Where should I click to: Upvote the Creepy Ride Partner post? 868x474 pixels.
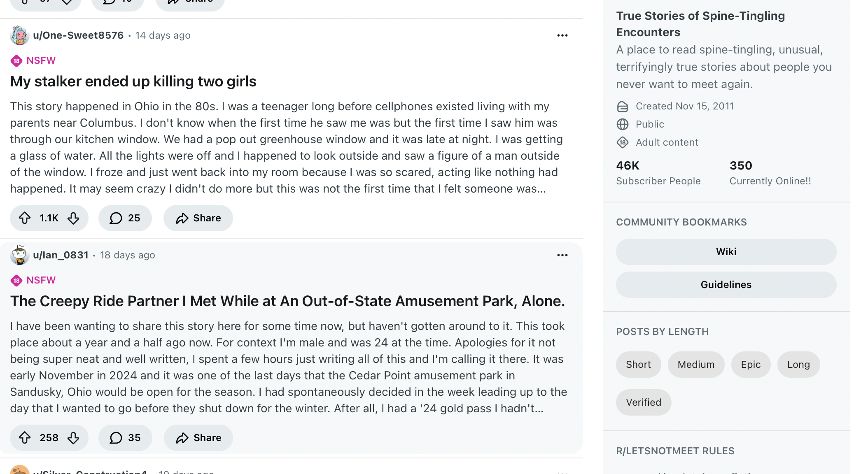[x=25, y=438]
